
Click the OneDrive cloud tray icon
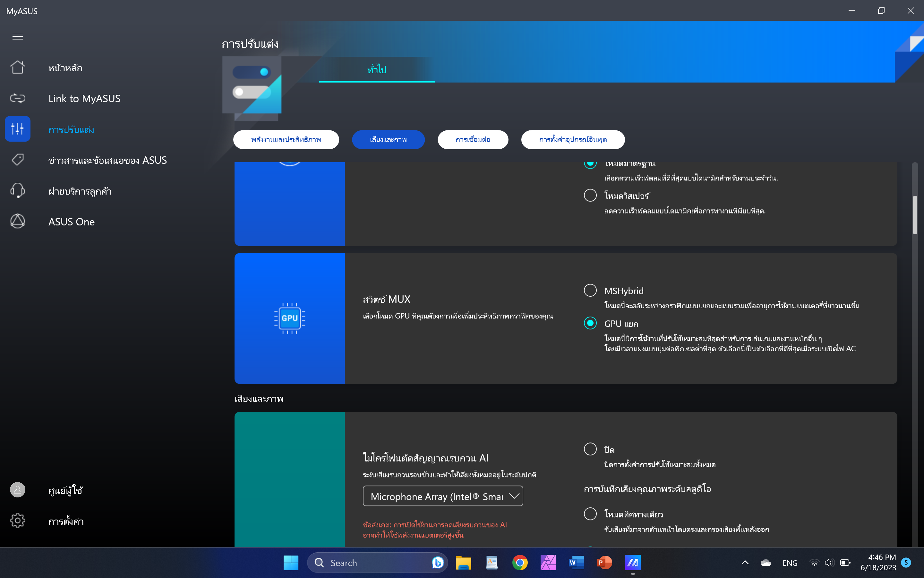766,563
